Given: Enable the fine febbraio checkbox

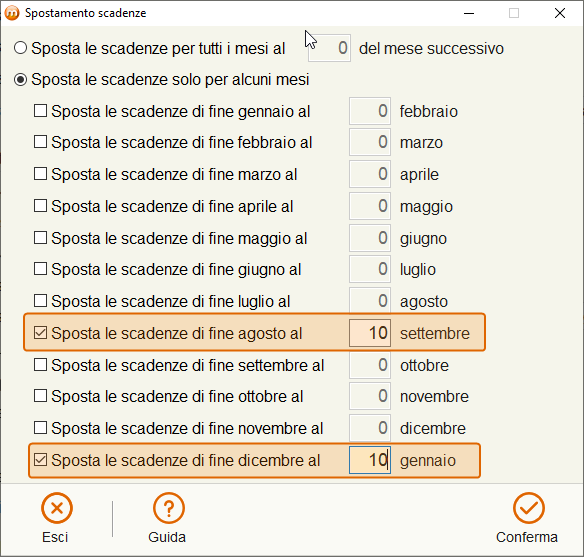Looking at the screenshot, I should 40,142.
